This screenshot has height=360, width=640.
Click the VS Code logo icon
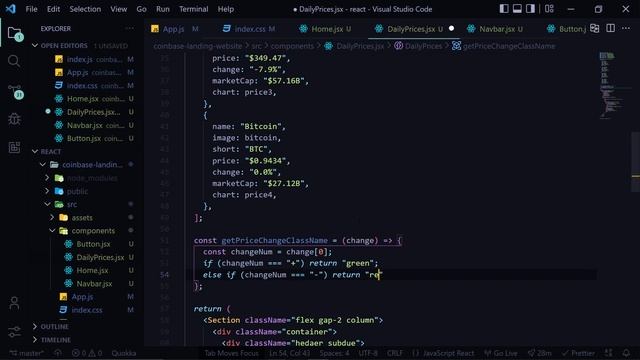11,9
